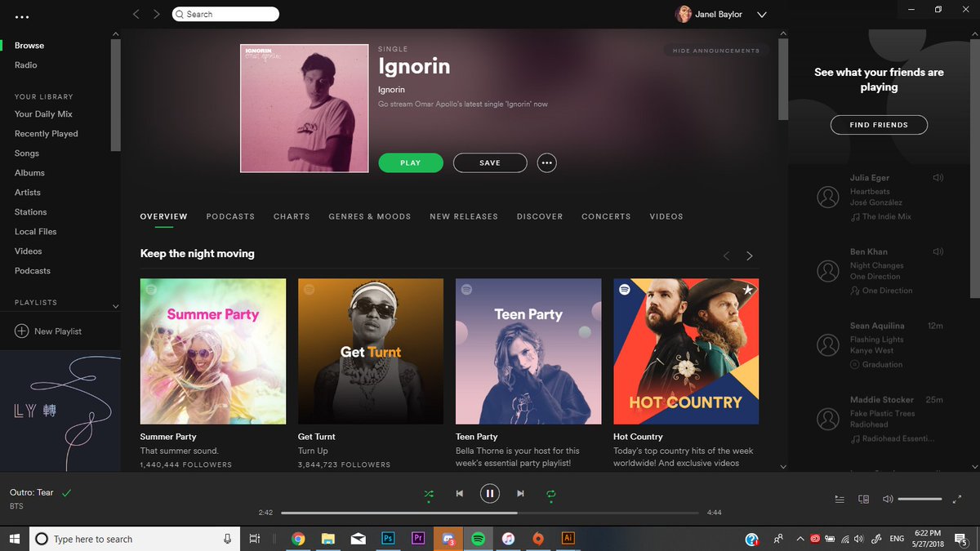Save the Ignorin single
The width and height of the screenshot is (980, 551).
click(x=490, y=162)
